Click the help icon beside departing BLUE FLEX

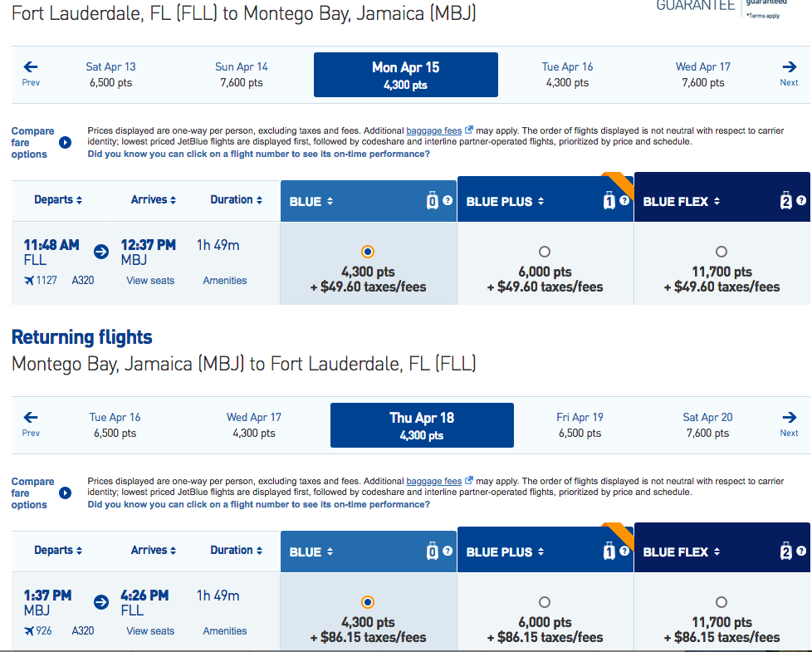pyautogui.click(x=801, y=201)
